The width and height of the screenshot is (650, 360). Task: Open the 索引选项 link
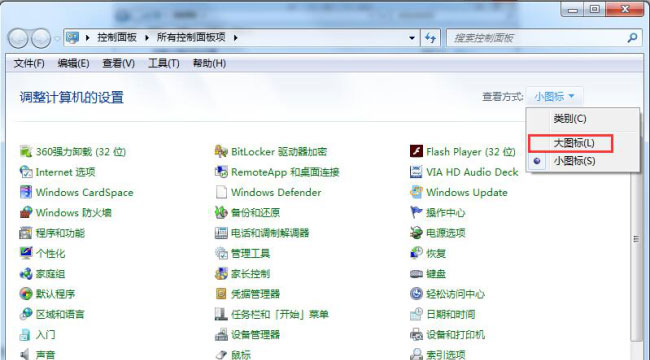(x=446, y=355)
